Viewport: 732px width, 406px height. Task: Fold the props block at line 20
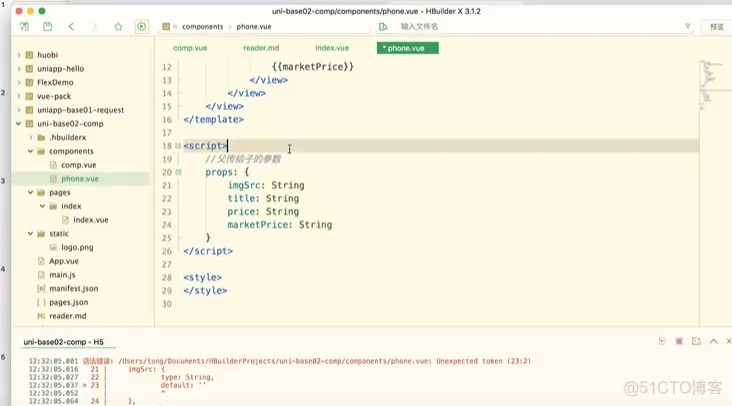tap(178, 172)
